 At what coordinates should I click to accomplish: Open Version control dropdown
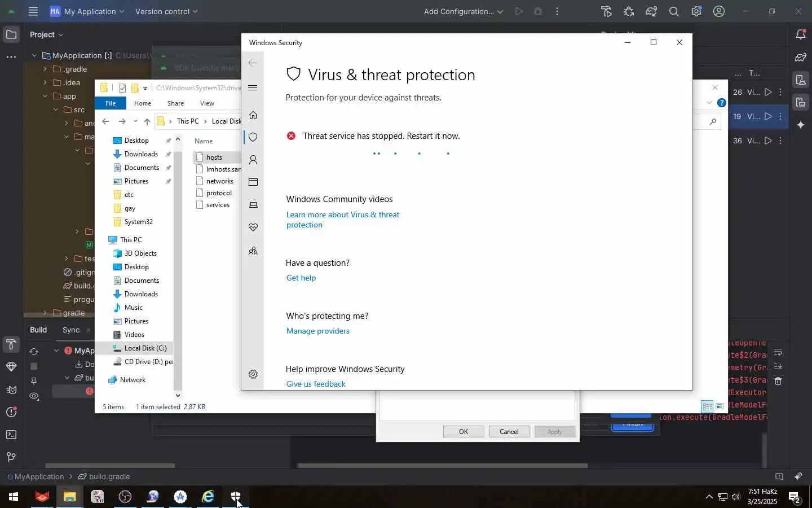point(166,11)
